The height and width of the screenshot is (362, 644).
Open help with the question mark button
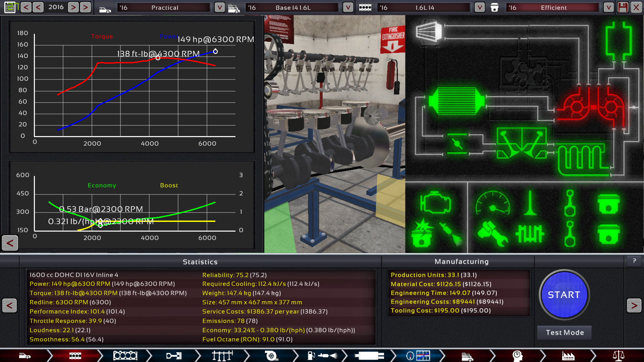pyautogui.click(x=634, y=261)
